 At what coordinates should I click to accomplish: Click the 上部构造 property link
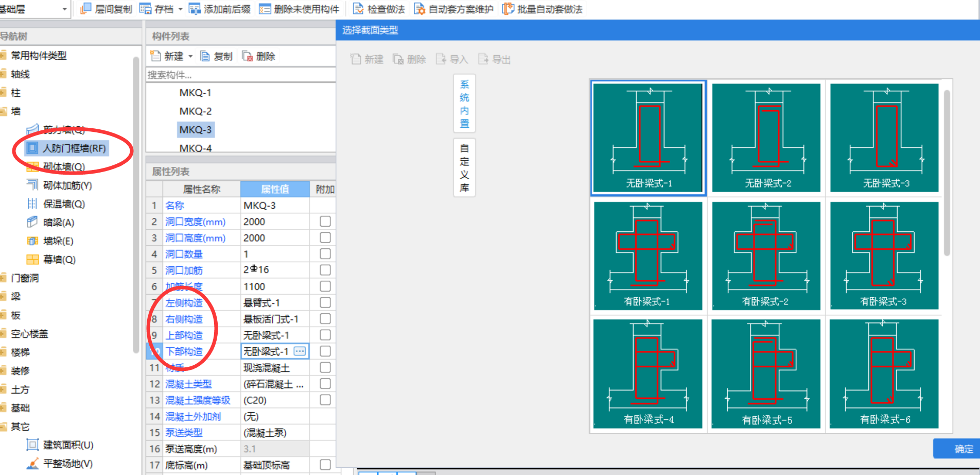tap(184, 335)
